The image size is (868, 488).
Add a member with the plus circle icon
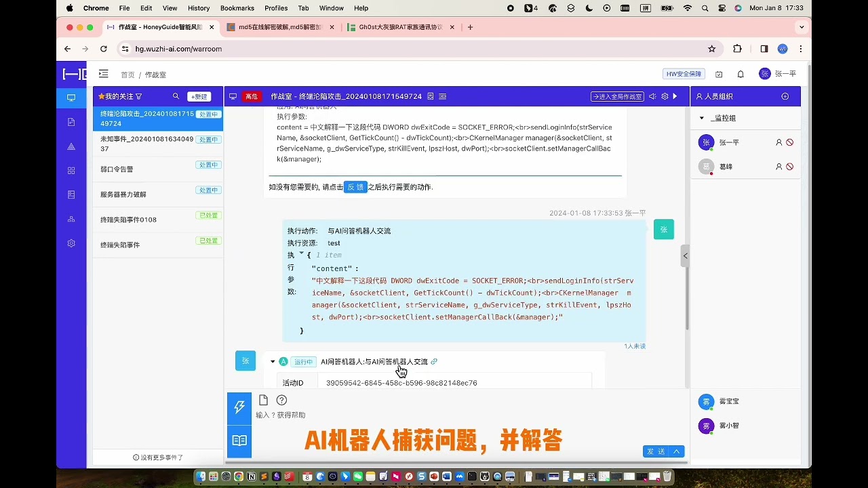785,96
